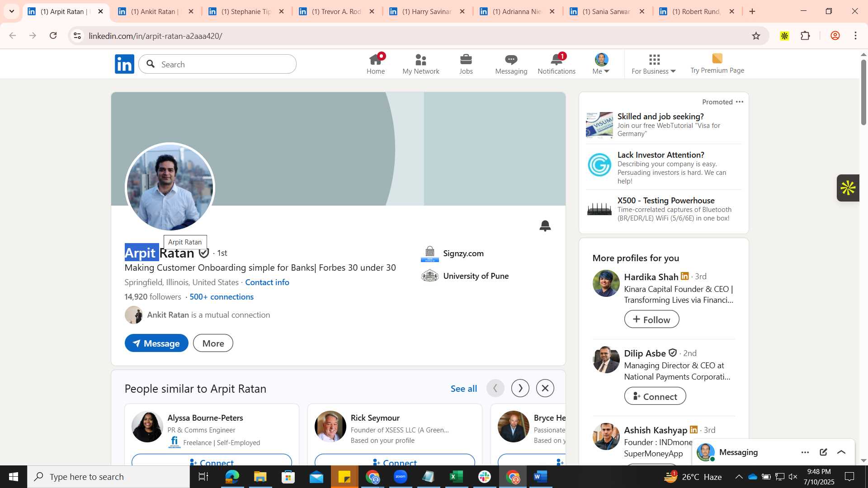Open a new browser tab
Viewport: 868px width, 488px height.
pyautogui.click(x=752, y=12)
